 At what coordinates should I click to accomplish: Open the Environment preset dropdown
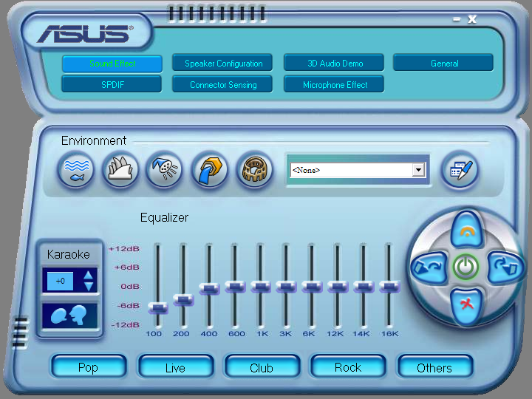(x=419, y=170)
